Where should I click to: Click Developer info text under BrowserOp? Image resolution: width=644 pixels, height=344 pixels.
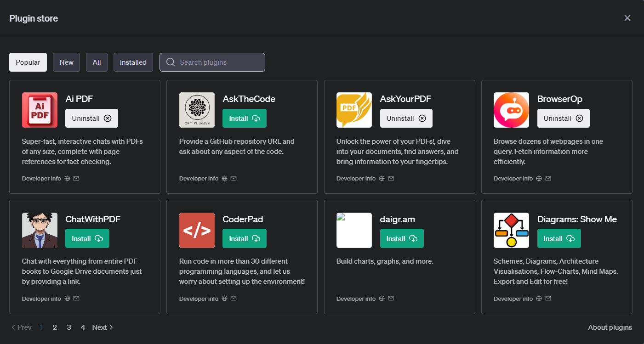513,178
